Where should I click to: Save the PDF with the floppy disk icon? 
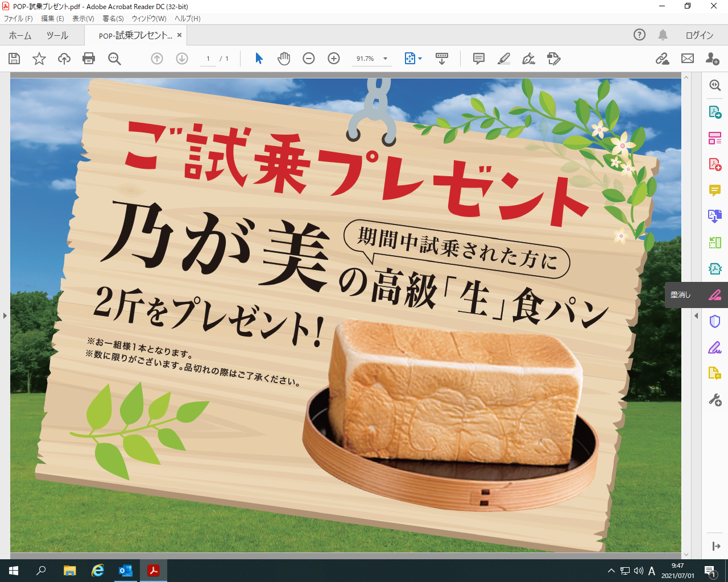coord(14,59)
